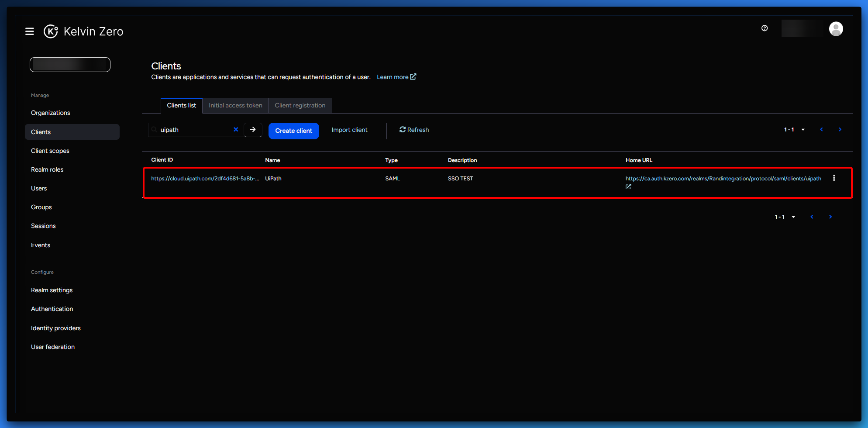Open the hamburger navigation menu

[x=30, y=31]
